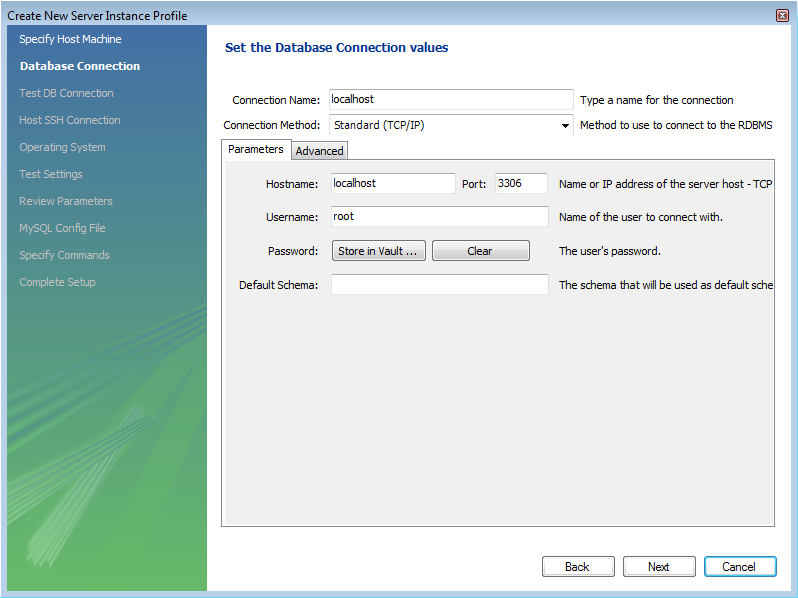Clear the stored password
Image resolution: width=798 pixels, height=598 pixels.
click(x=480, y=251)
